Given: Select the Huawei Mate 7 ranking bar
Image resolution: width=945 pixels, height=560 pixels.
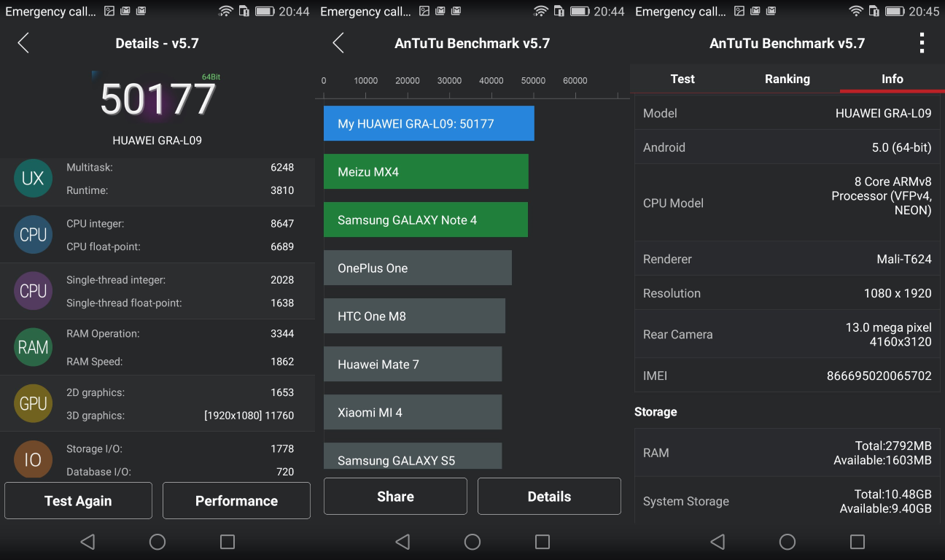Looking at the screenshot, I should [x=413, y=364].
